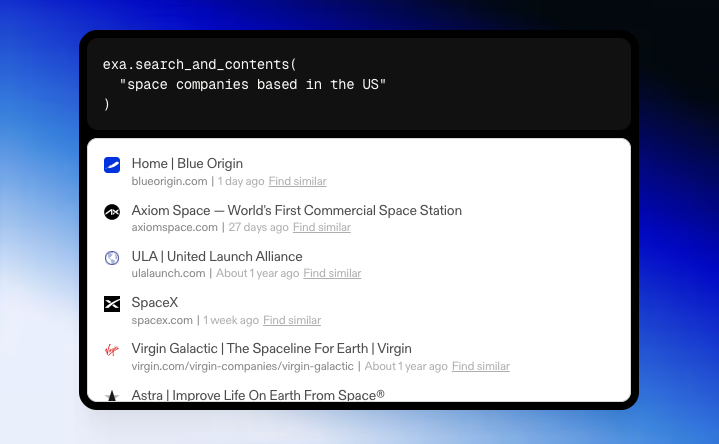Find similar to ulalaunch.com

(332, 273)
